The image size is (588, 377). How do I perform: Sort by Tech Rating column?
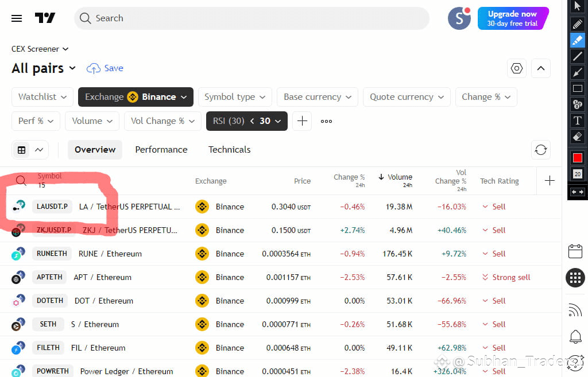pyautogui.click(x=500, y=181)
